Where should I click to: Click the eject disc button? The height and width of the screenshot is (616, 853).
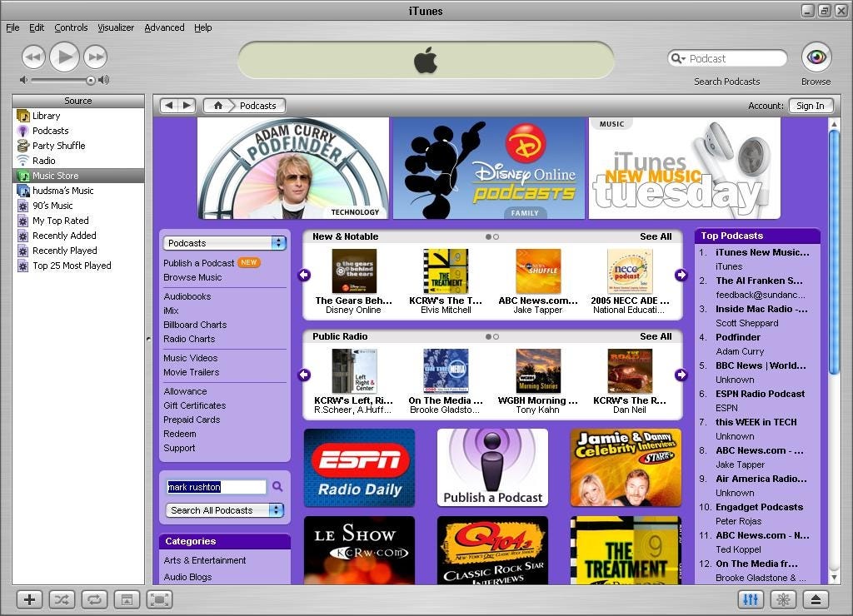click(x=816, y=599)
